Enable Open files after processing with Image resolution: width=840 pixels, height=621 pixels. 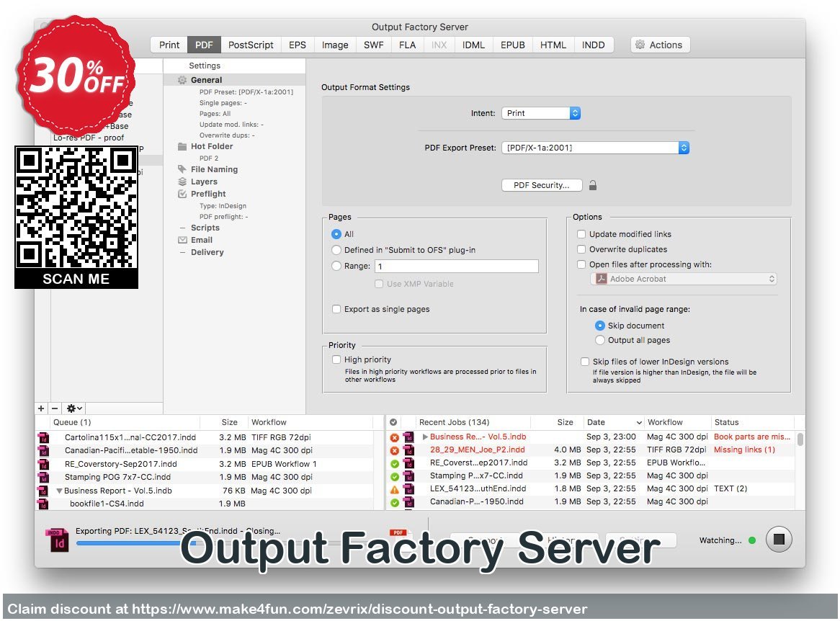click(581, 264)
